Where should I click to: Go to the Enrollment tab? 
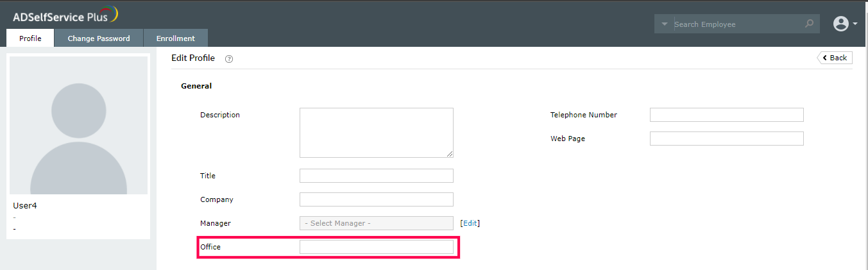tap(175, 38)
